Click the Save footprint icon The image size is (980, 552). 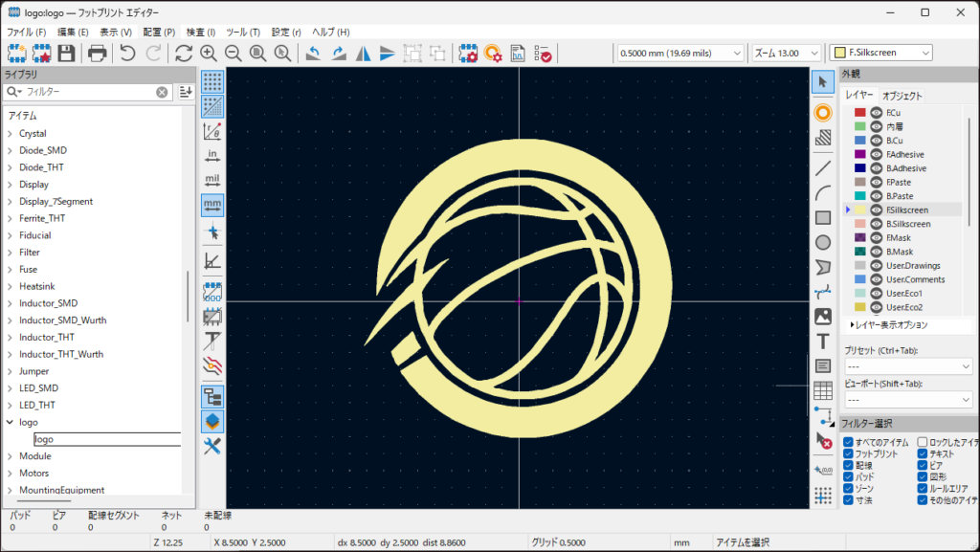[66, 53]
